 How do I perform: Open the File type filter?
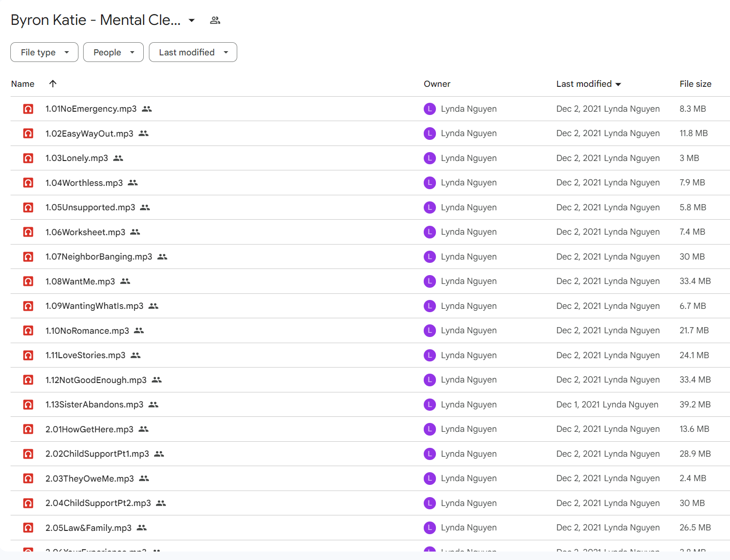[x=44, y=52]
